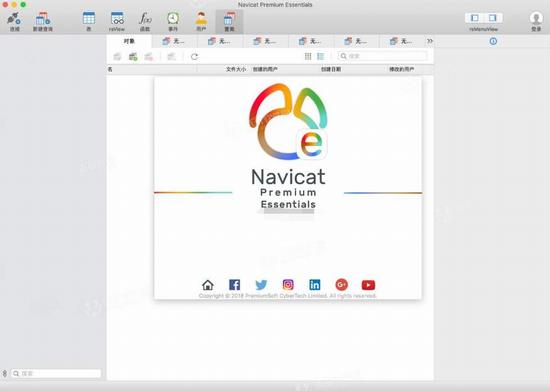Refresh the object list
Screen dimensions: 550x391
(x=194, y=56)
